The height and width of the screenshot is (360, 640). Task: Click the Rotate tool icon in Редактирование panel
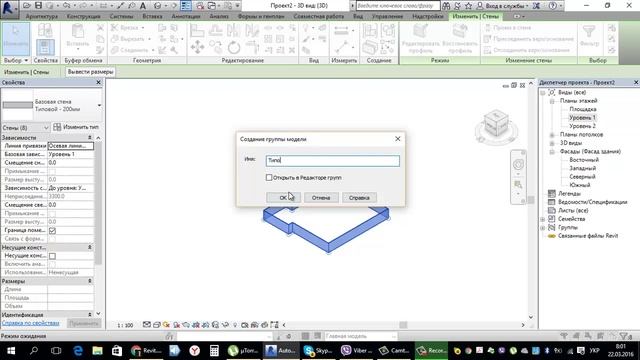tap(234, 47)
